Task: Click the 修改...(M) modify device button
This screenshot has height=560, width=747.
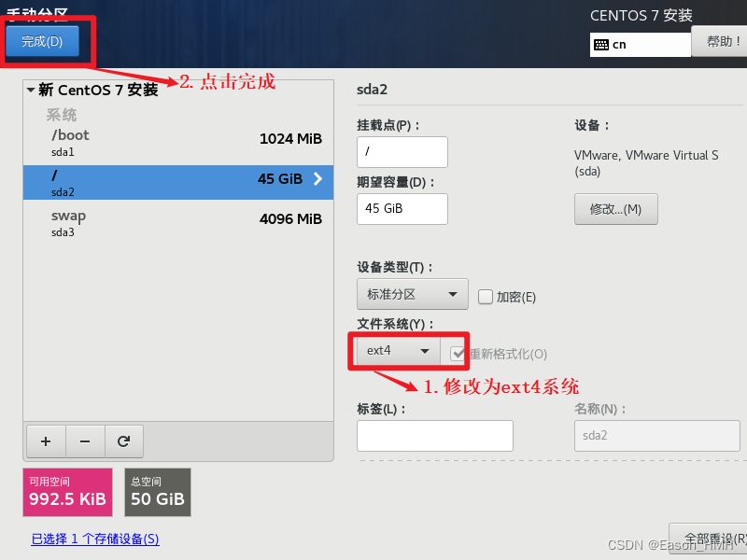Action: (x=616, y=209)
